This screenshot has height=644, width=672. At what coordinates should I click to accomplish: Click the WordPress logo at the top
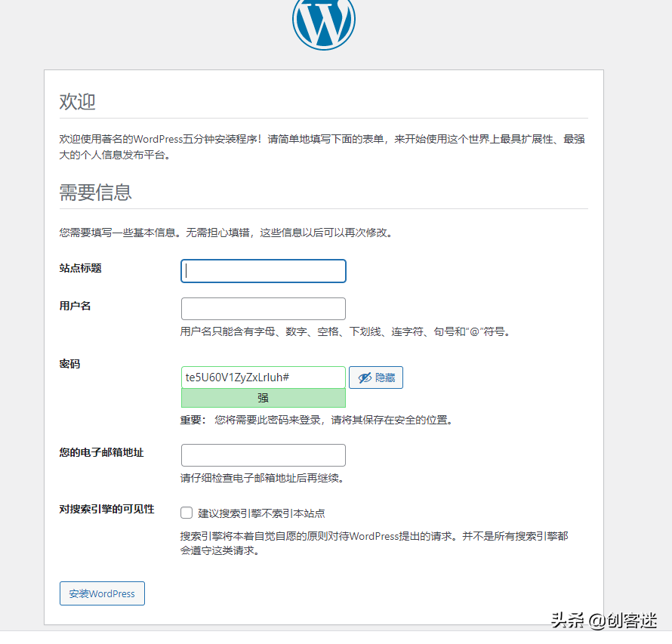(x=323, y=23)
